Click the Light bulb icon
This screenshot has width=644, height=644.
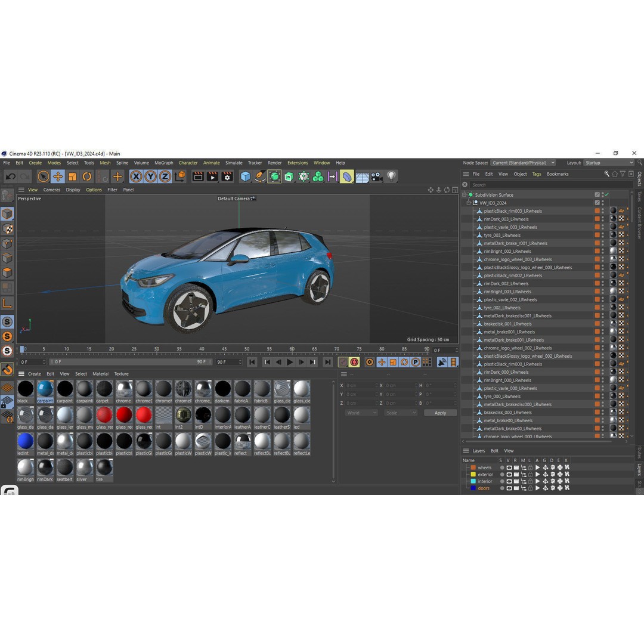click(x=391, y=177)
